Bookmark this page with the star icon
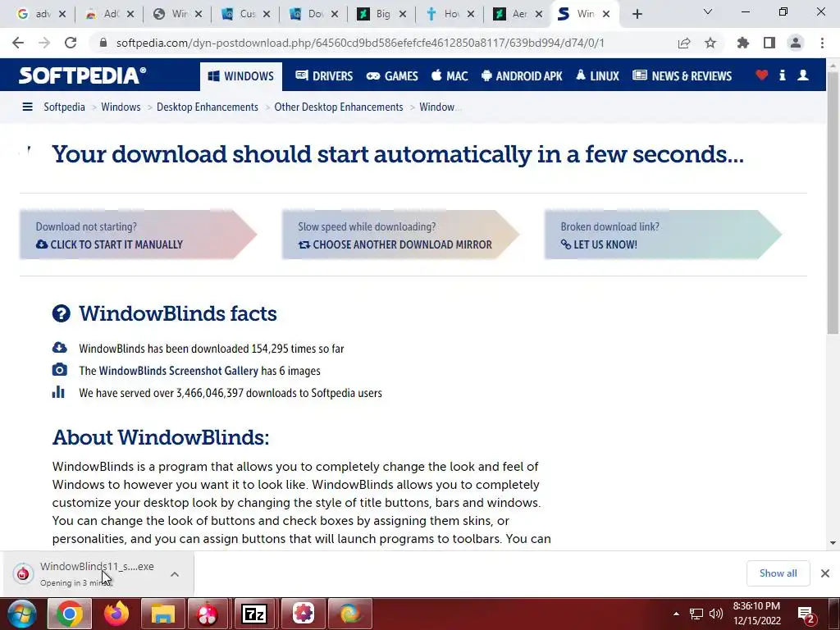 (x=710, y=43)
